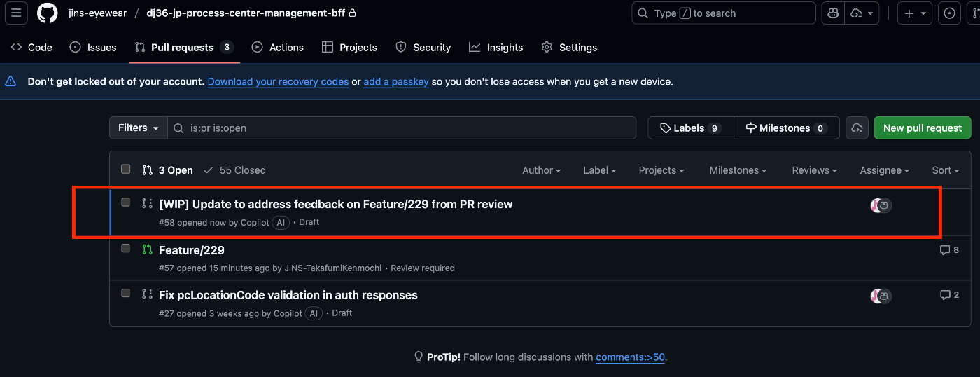
Task: Open the hamburger navigation menu
Action: [x=17, y=13]
